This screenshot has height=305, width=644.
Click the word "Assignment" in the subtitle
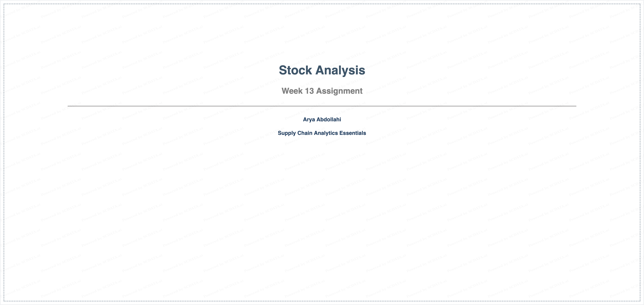[339, 91]
